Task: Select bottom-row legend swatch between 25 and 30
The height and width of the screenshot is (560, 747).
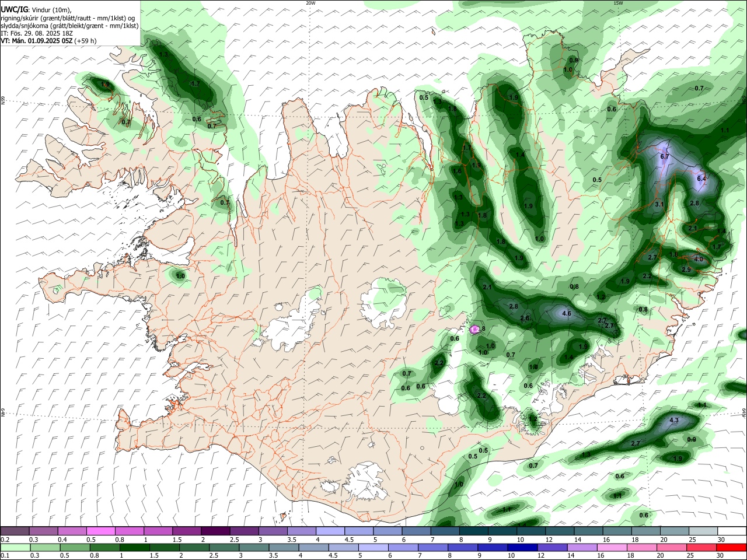Action: pos(703,547)
